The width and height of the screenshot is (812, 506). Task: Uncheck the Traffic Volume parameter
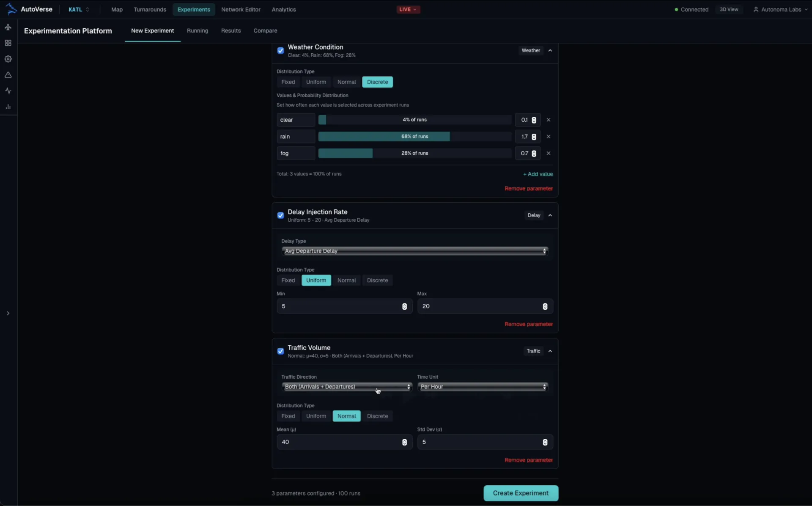point(280,351)
